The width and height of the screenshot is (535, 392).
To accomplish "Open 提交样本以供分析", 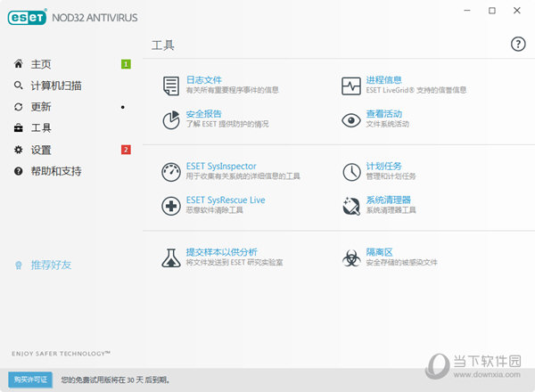I will pyautogui.click(x=221, y=252).
